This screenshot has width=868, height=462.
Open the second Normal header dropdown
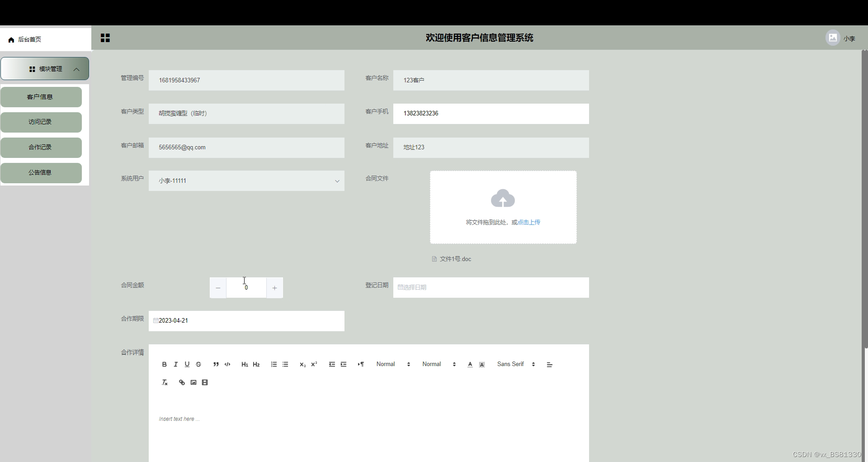point(439,364)
